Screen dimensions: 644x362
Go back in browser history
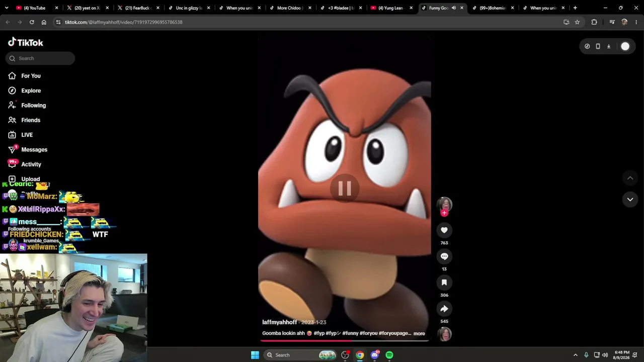click(8, 22)
